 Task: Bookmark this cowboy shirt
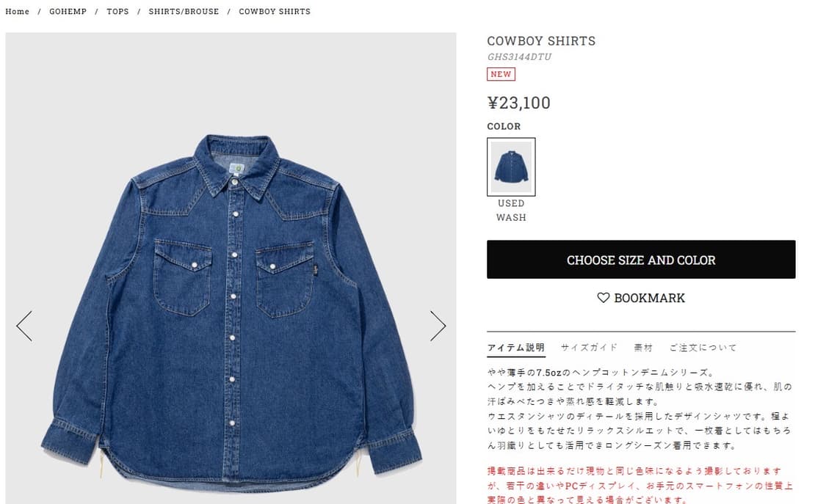tap(641, 298)
